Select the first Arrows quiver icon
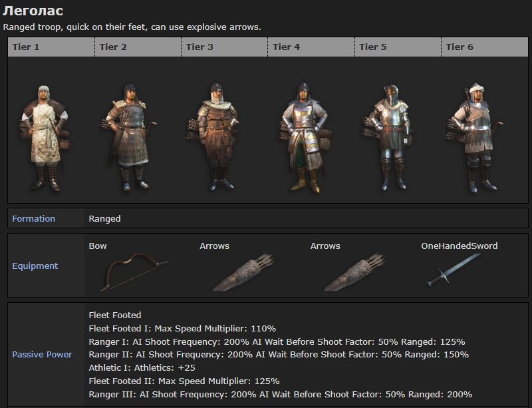 [234, 272]
